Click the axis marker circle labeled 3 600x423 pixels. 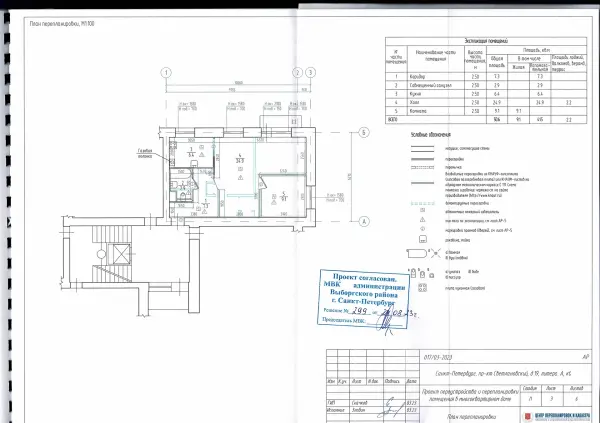[x=311, y=73]
